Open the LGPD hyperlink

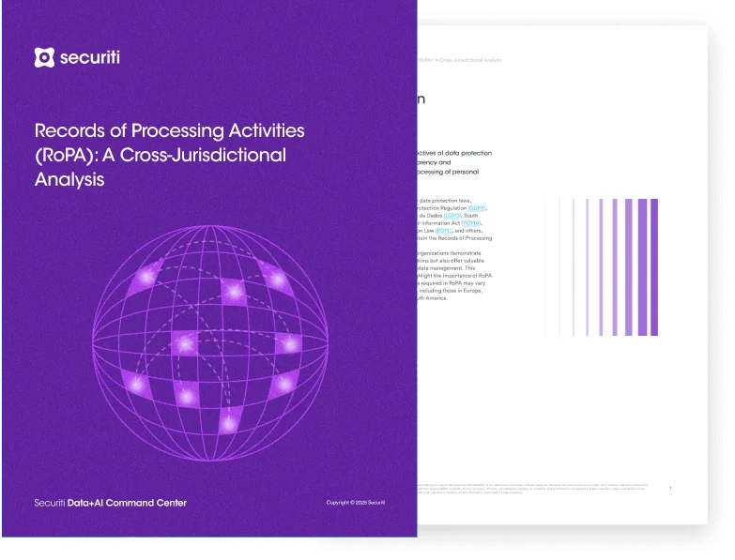click(x=452, y=215)
